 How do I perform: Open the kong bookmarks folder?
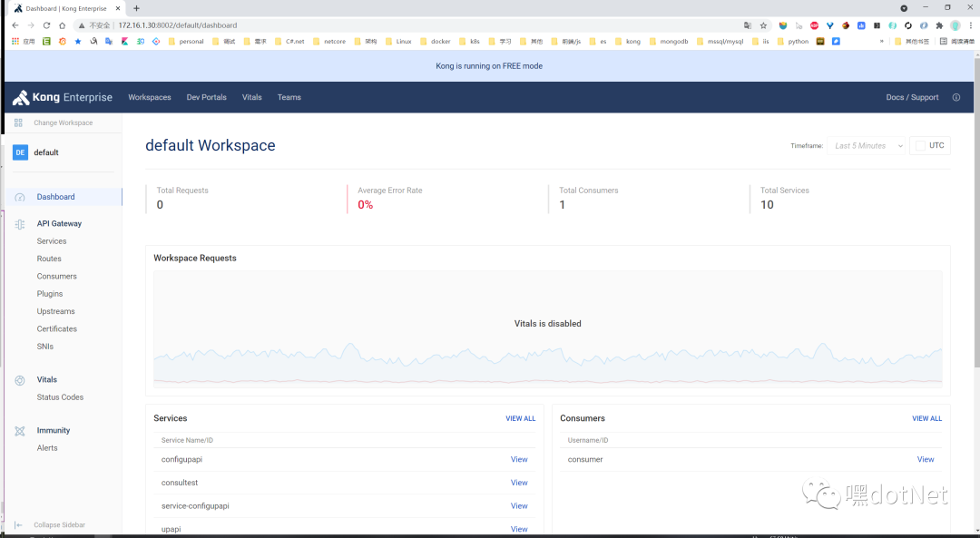(628, 41)
